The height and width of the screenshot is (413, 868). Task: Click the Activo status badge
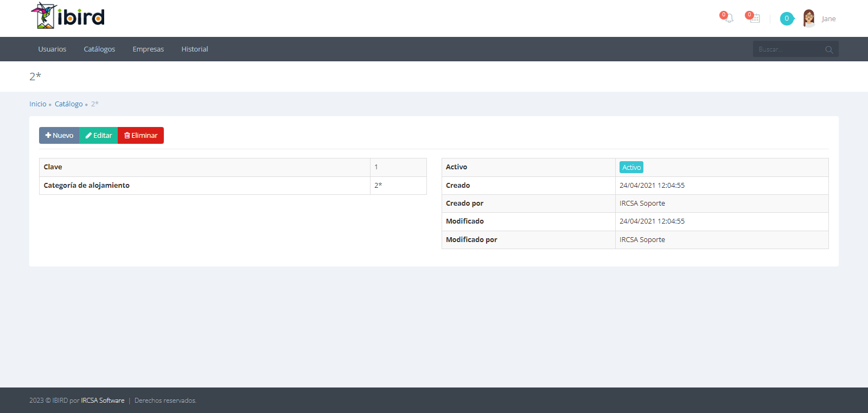[631, 167]
